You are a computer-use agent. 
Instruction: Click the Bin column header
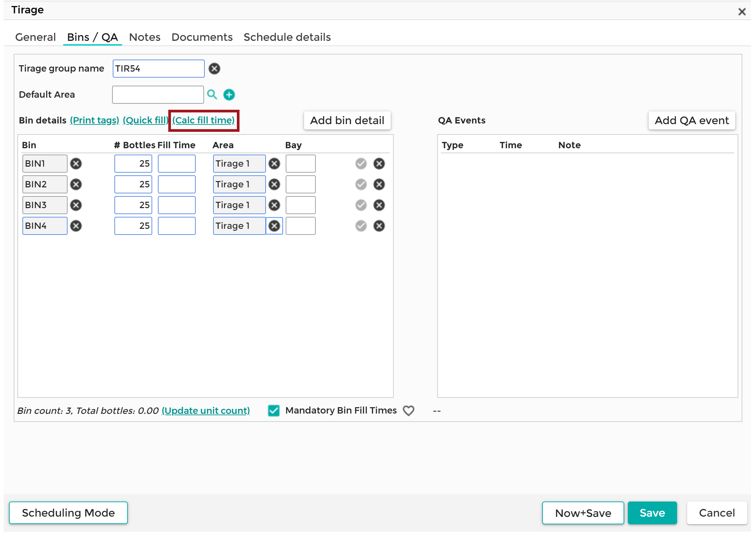(x=29, y=145)
